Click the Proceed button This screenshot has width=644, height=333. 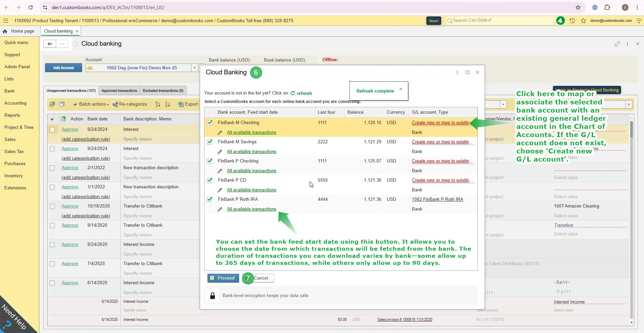(223, 278)
